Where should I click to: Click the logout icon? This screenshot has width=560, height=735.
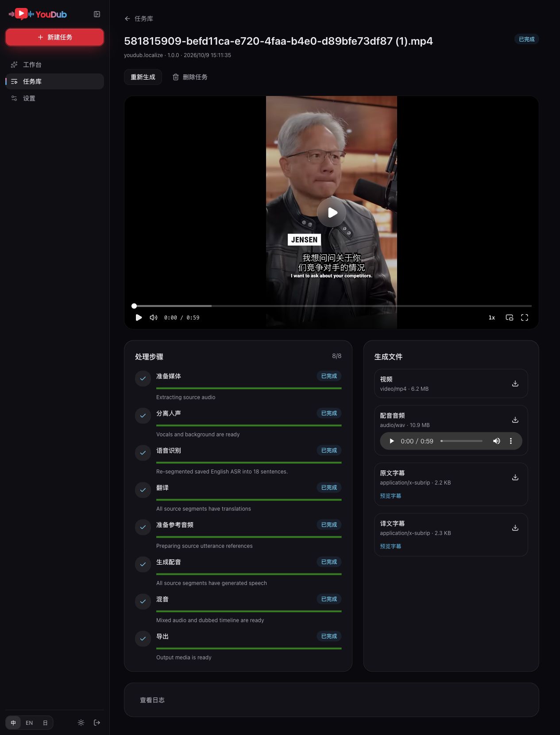point(97,723)
